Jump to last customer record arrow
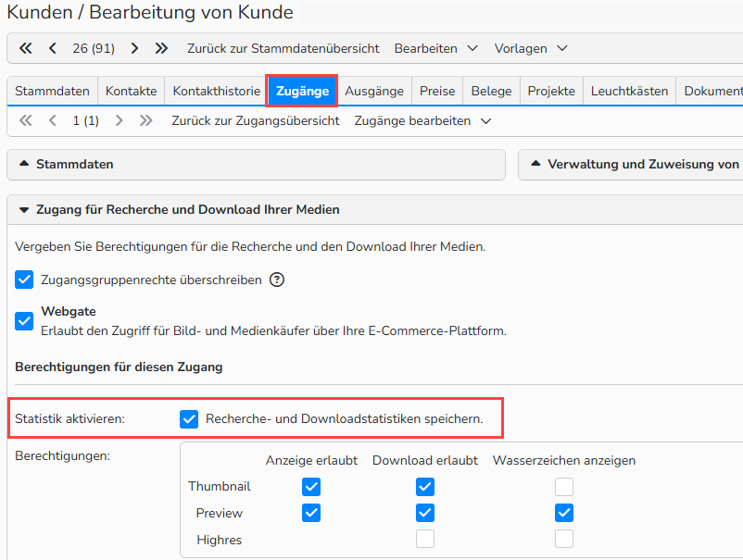This screenshot has width=743, height=560. point(161,48)
